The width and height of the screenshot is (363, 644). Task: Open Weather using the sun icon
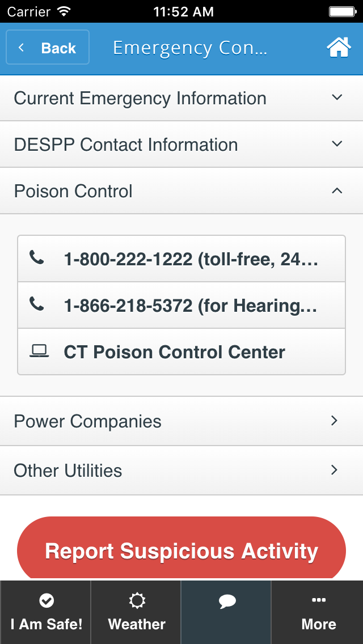coord(136,601)
